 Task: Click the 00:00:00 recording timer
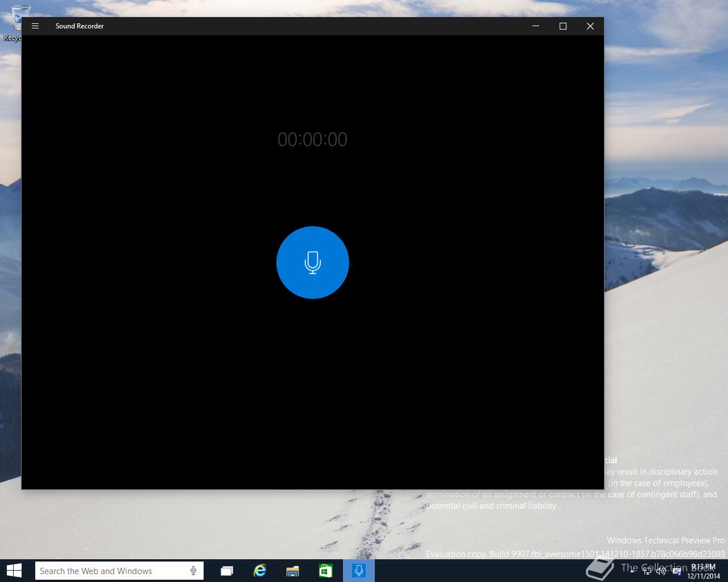pos(312,139)
